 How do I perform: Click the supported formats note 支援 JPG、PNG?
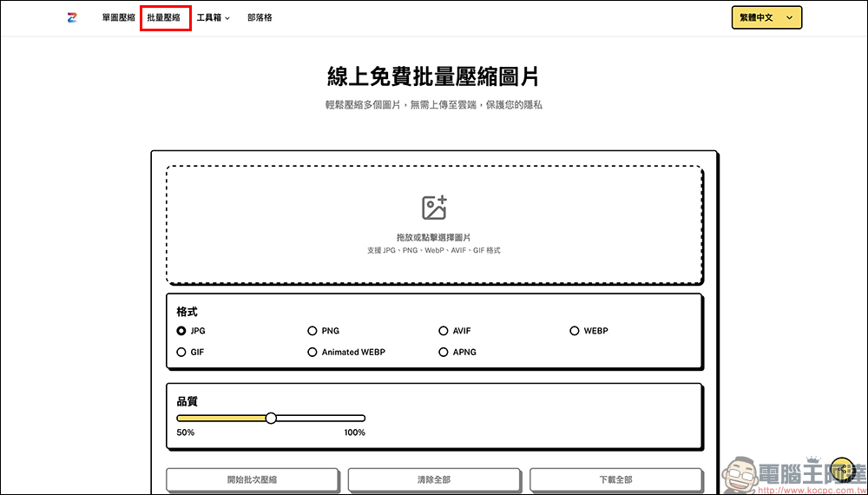pyautogui.click(x=434, y=251)
